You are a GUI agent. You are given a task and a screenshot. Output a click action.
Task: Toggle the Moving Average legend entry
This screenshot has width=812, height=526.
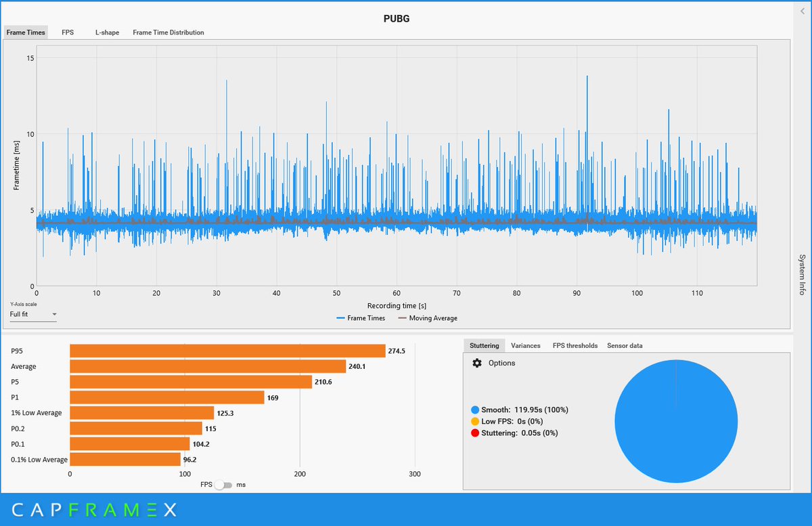(x=428, y=318)
